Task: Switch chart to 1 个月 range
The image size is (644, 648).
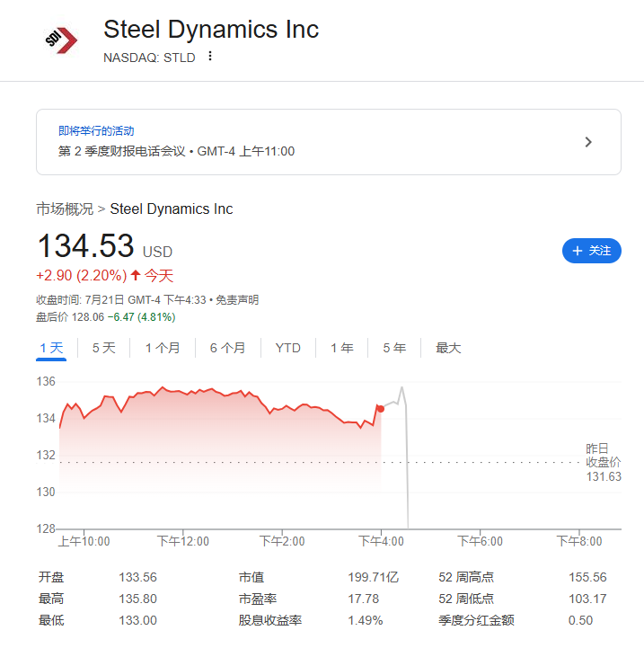Action: pos(163,348)
